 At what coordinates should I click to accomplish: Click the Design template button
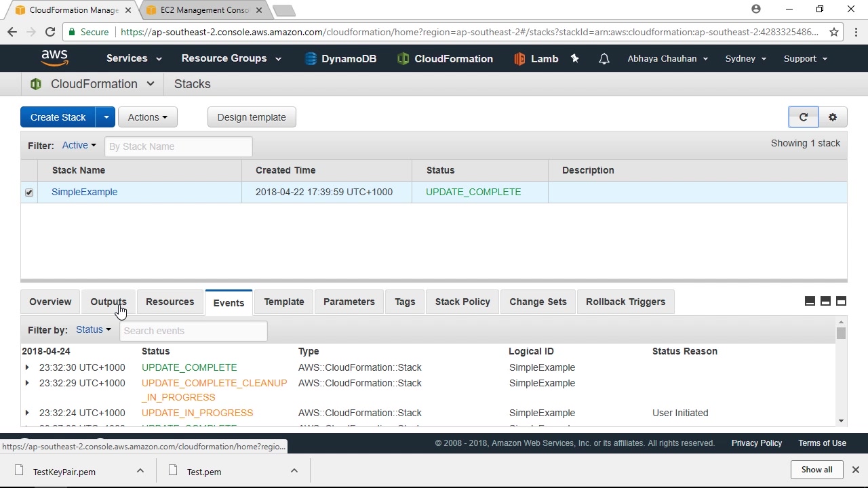(252, 117)
